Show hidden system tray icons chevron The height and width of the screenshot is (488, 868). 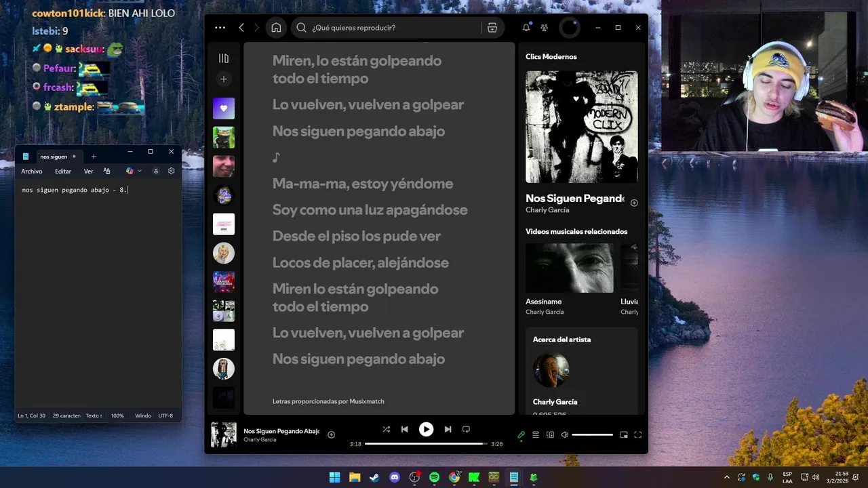tap(727, 477)
